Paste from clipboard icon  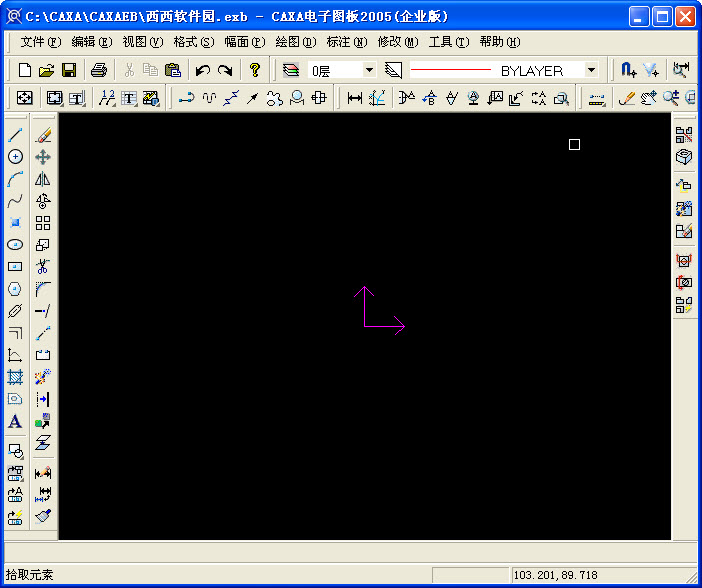(x=173, y=70)
